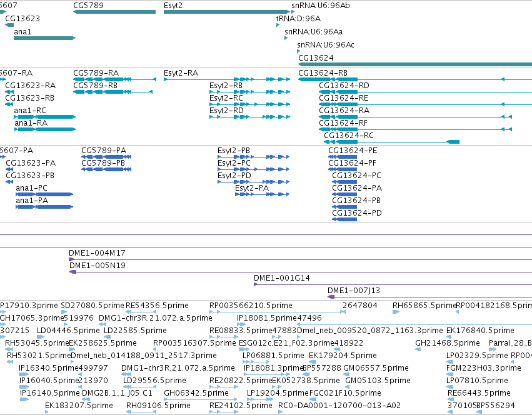Select the ana1-PA protein label

[x=32, y=201]
